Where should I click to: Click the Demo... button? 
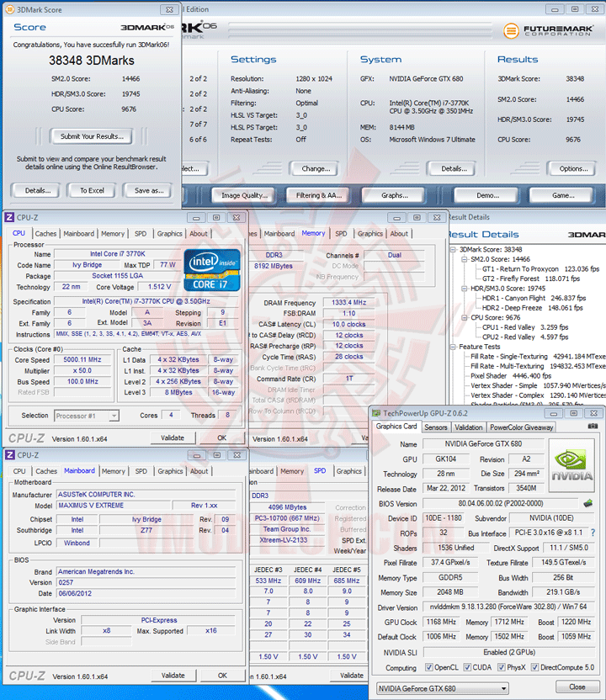(x=487, y=195)
